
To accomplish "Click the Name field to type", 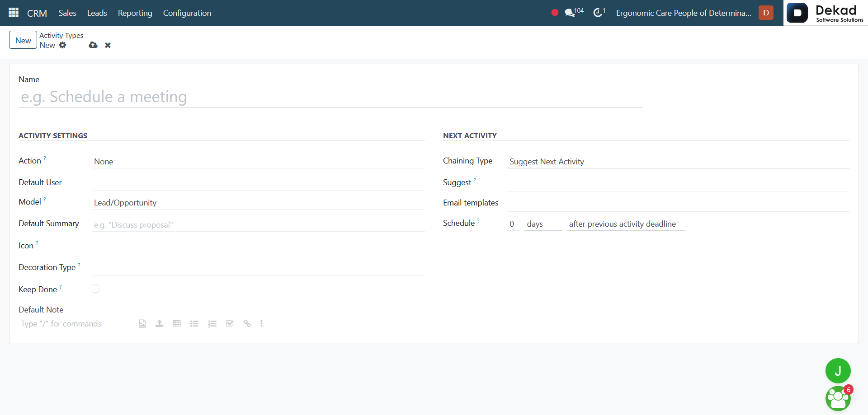I will pos(330,97).
